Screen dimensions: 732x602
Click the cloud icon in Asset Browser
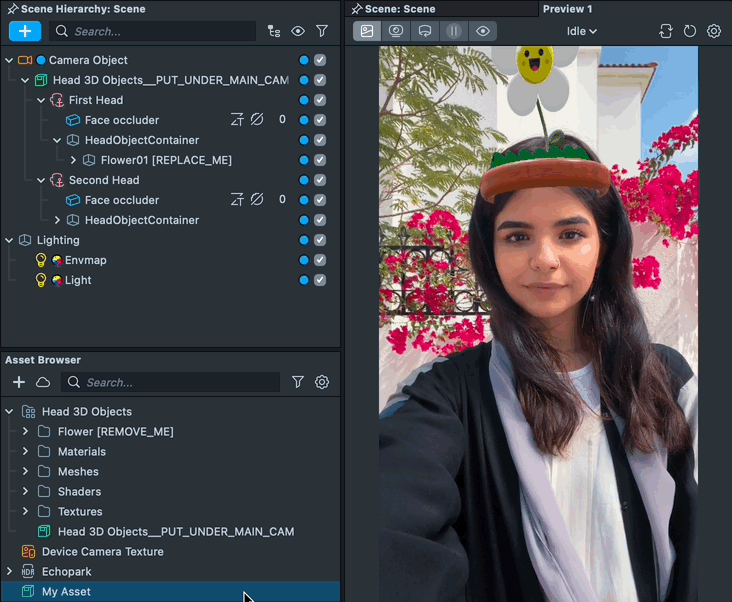[x=43, y=382]
